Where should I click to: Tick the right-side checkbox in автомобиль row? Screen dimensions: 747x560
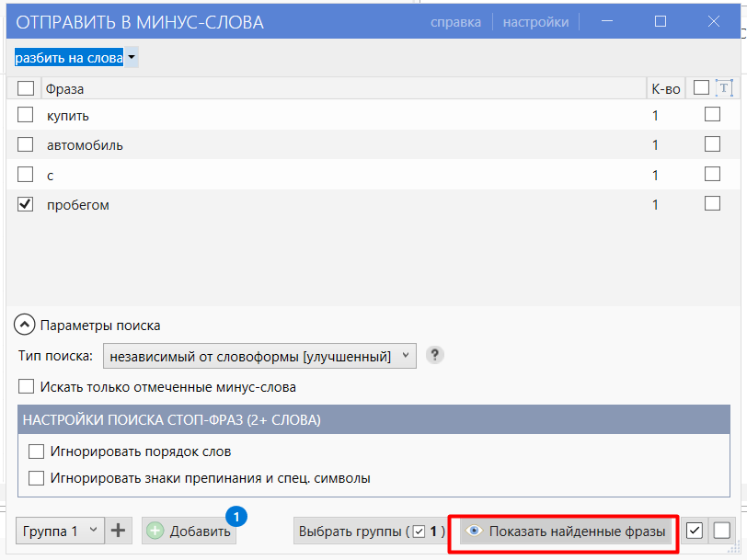click(712, 143)
